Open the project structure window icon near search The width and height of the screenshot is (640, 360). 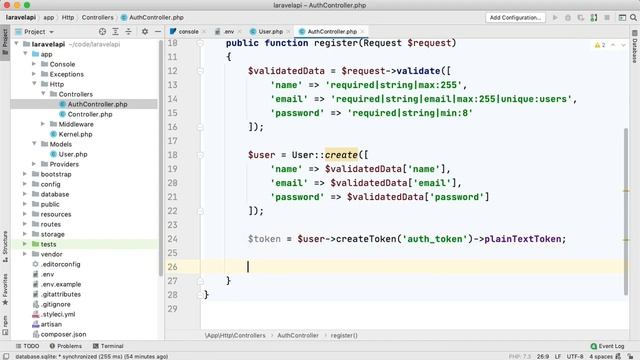coord(622,18)
